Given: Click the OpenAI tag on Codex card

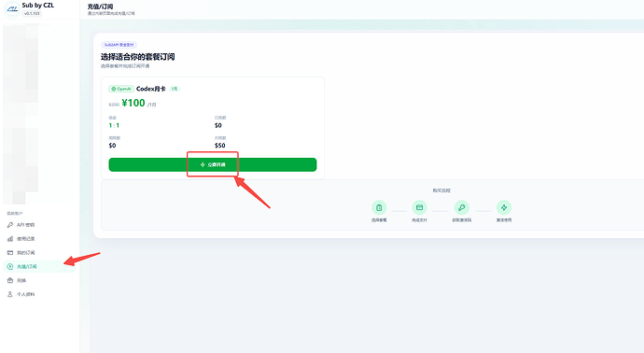Looking at the screenshot, I should [121, 89].
